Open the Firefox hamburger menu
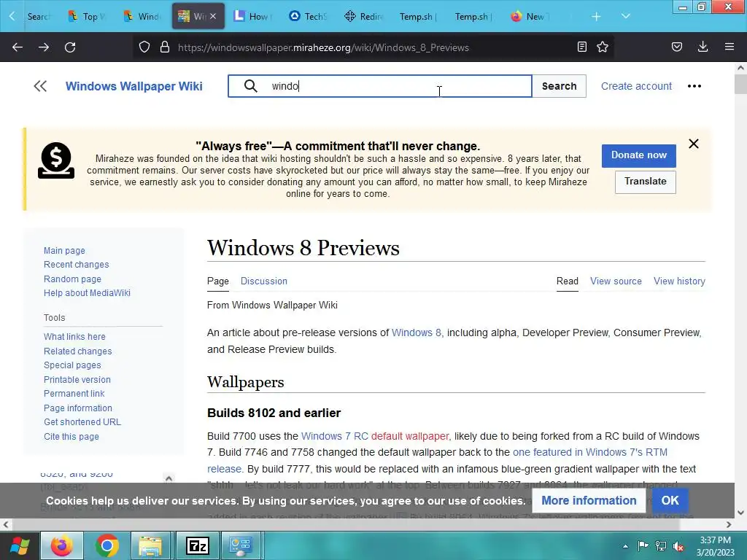The image size is (747, 560). click(729, 47)
